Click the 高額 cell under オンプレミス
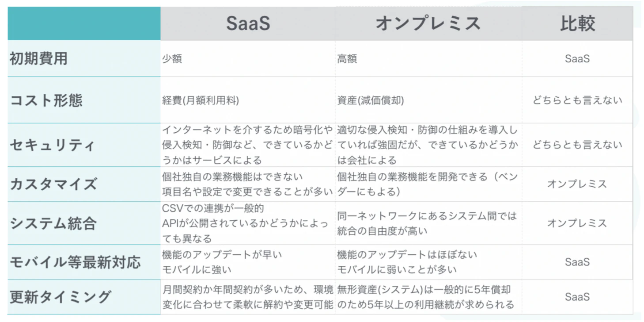Viewport: 644px width, 322px height. tap(428, 59)
